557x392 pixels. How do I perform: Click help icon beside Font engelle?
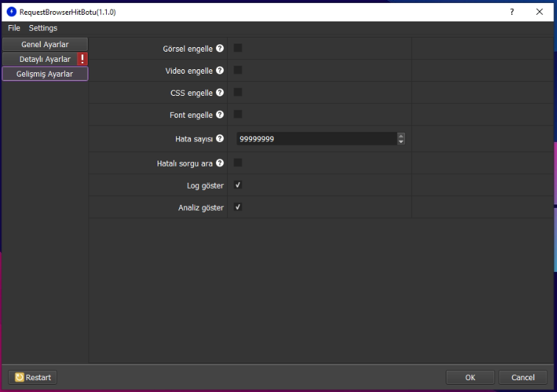click(220, 116)
